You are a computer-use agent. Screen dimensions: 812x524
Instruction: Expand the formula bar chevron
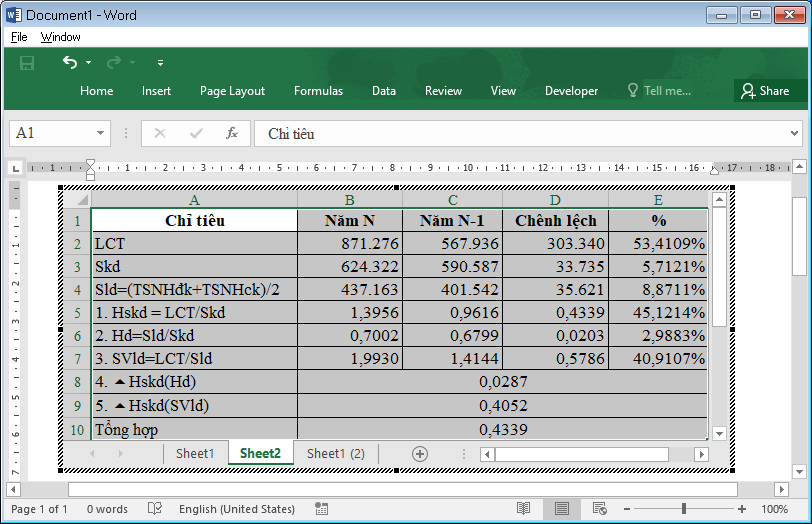pos(794,133)
